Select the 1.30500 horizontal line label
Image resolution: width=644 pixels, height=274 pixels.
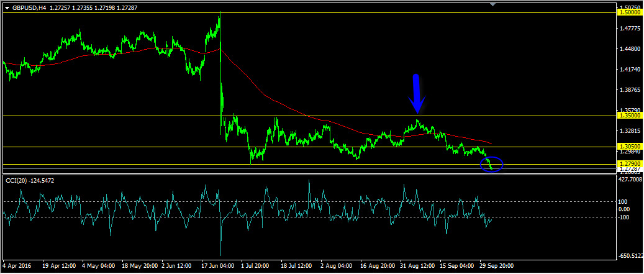click(x=629, y=147)
